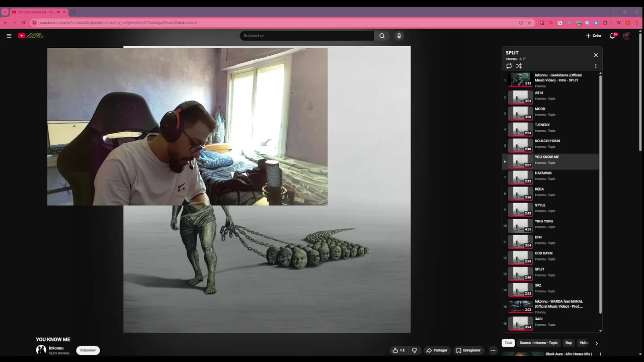Click the playlist panel scrollbar
644x362 pixels.
pyautogui.click(x=600, y=194)
